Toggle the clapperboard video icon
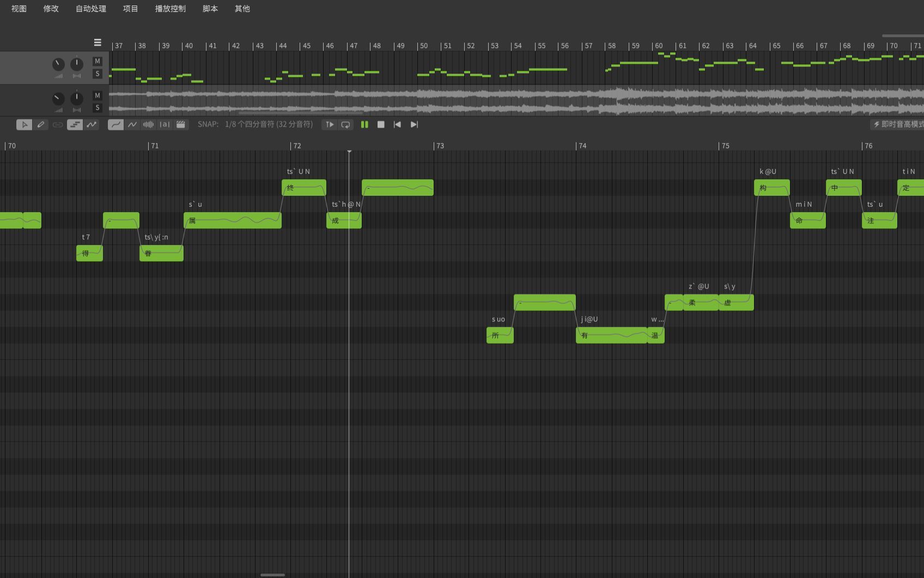 click(x=181, y=125)
